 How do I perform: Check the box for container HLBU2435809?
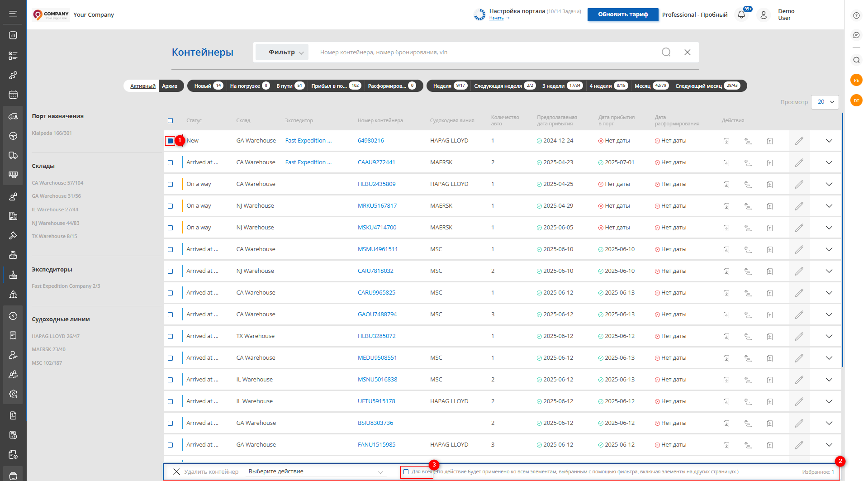[170, 184]
